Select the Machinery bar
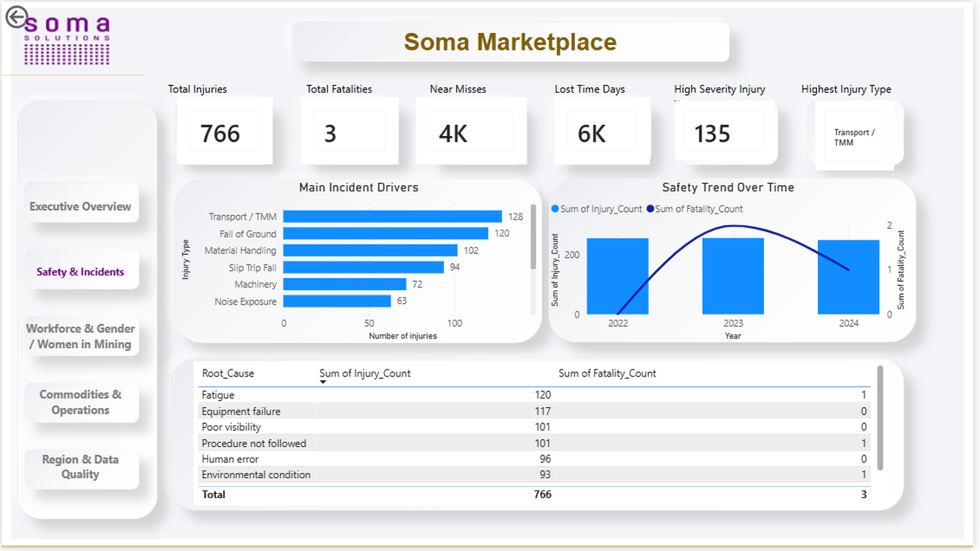Viewport: 980px width, 551px height. [x=345, y=284]
